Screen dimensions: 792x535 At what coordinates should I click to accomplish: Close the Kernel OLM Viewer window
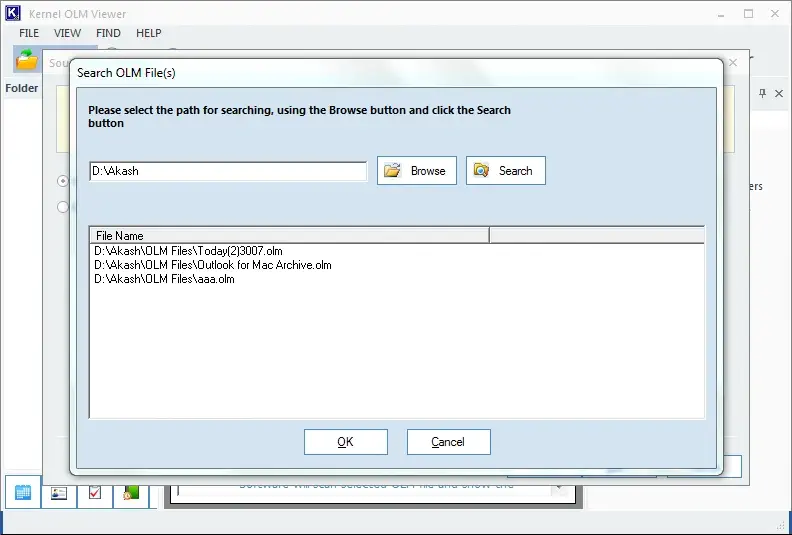tap(775, 14)
